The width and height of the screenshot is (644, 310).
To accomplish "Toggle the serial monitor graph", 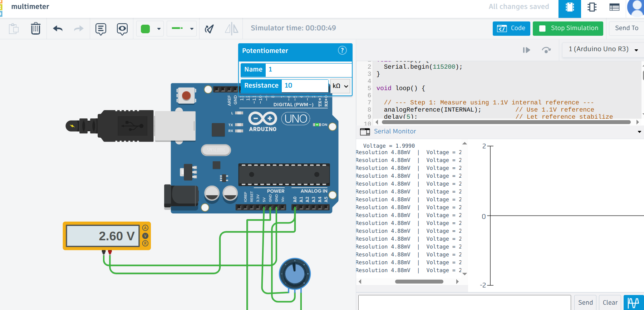I will tap(633, 302).
